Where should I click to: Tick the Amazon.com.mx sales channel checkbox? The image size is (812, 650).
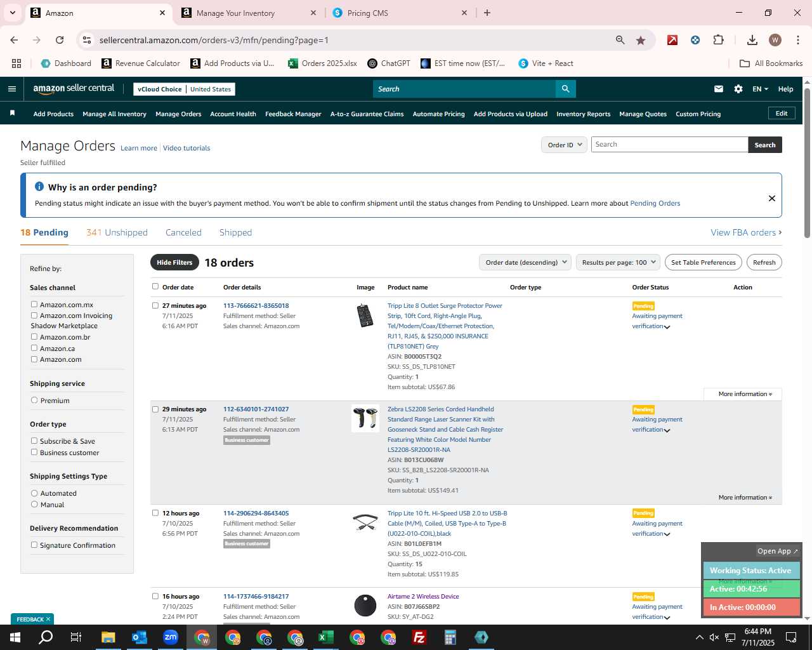(x=34, y=304)
